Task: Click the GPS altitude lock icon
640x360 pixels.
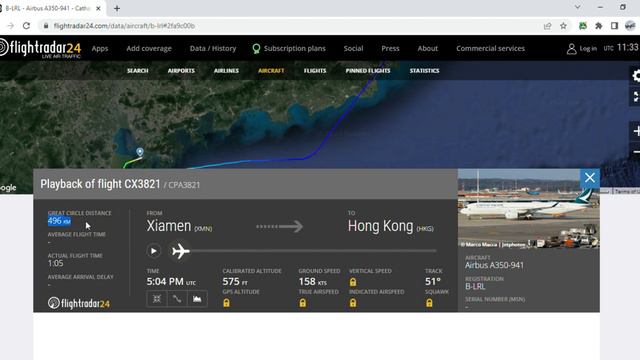Action: 226,303
